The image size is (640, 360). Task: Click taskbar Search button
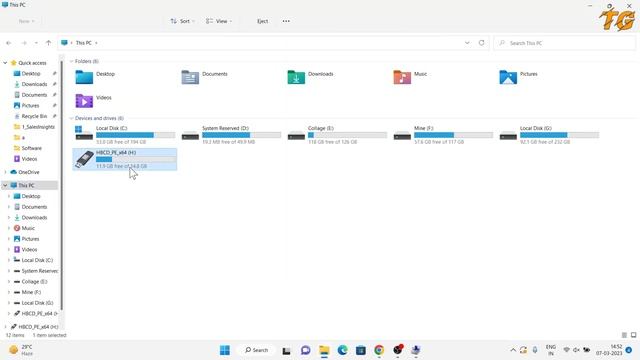point(256,350)
